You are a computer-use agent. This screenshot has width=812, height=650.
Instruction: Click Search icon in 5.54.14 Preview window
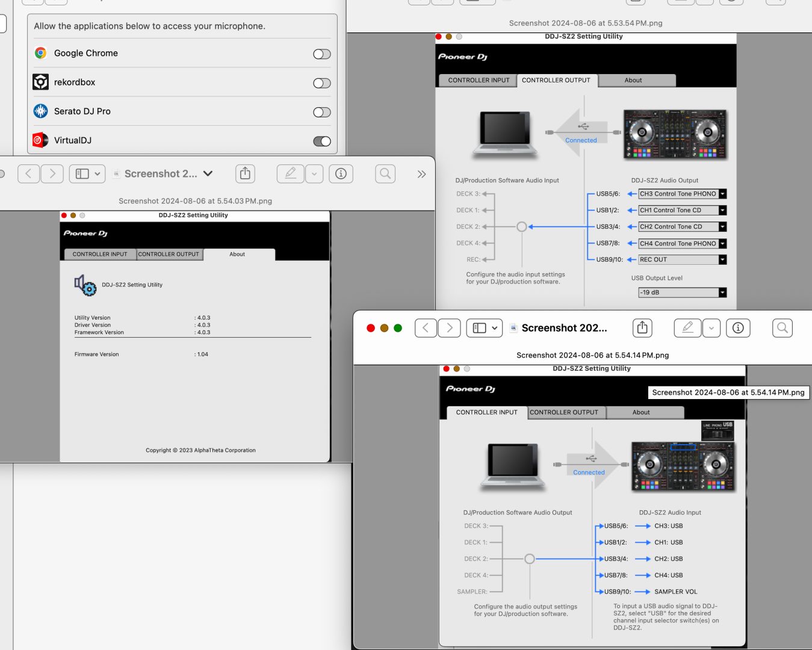[783, 328]
